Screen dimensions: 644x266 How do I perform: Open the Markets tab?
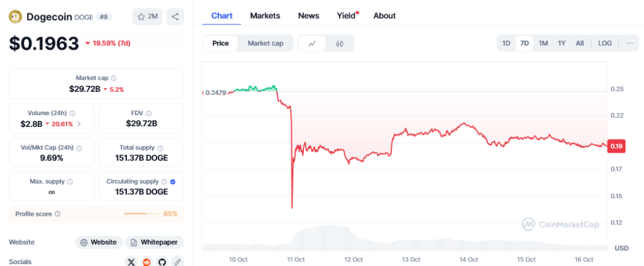point(265,16)
